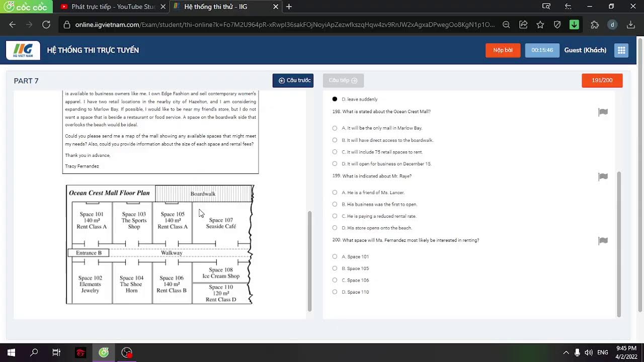Choose D. Space 110 for question 200

335,292
